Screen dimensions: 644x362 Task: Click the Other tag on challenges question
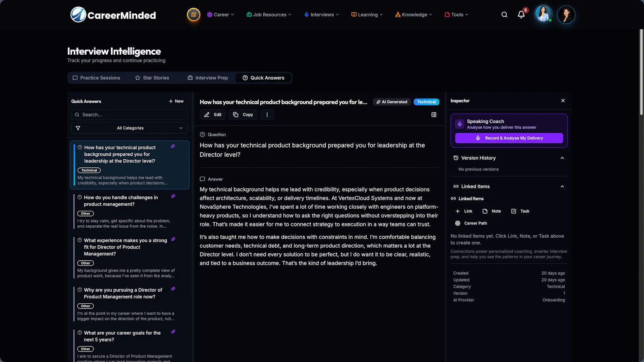point(85,214)
